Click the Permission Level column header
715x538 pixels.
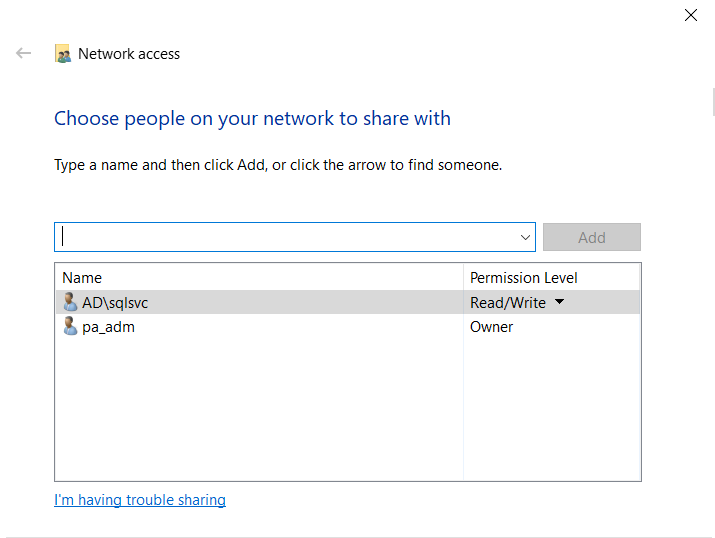523,278
